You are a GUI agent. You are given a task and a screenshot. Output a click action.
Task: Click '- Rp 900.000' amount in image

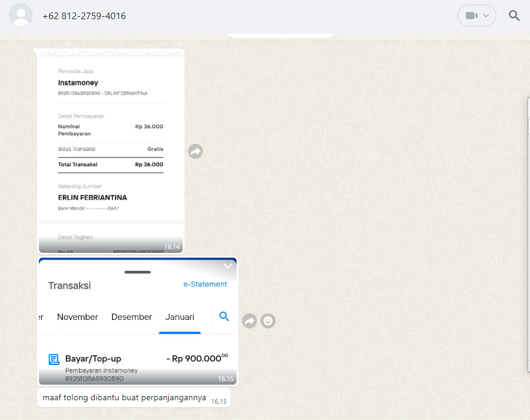point(197,358)
